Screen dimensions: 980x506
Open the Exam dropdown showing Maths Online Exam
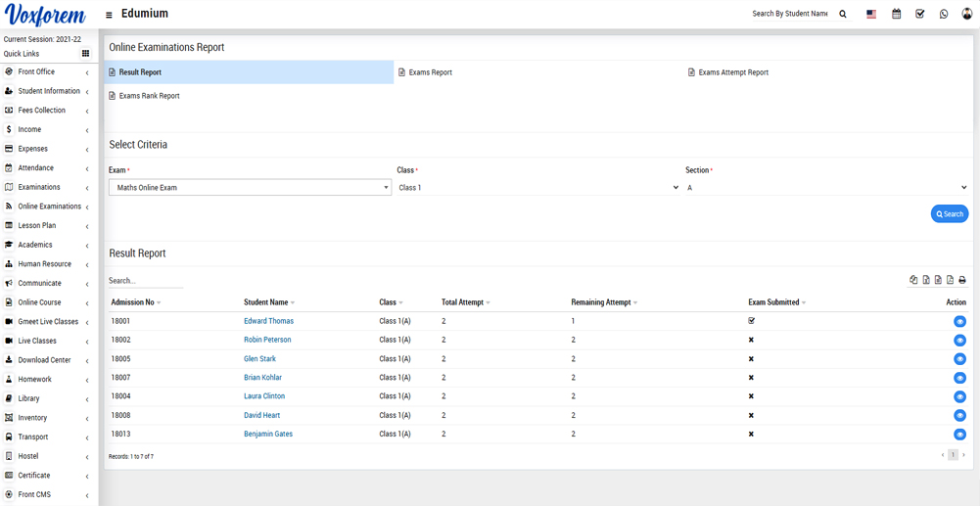pos(250,187)
